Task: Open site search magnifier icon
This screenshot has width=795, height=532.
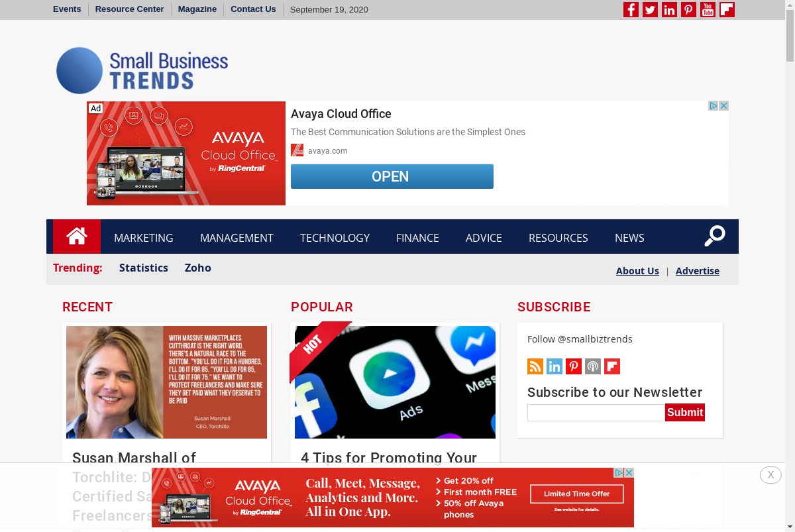Action: [714, 236]
